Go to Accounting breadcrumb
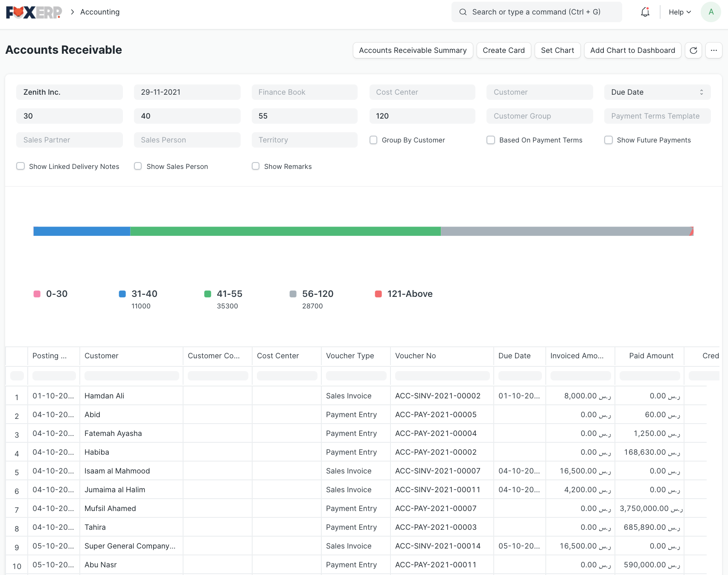The height and width of the screenshot is (575, 728). click(x=100, y=12)
